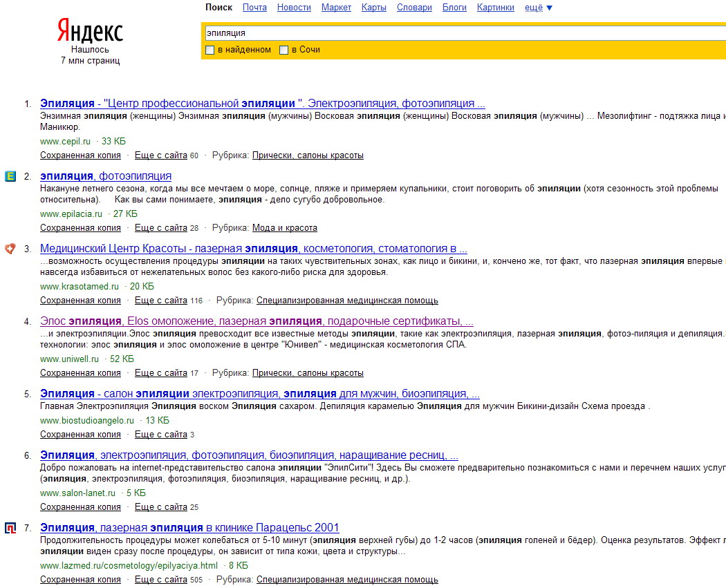Switch to the Картинки tab
This screenshot has width=726, height=588.
tap(495, 8)
